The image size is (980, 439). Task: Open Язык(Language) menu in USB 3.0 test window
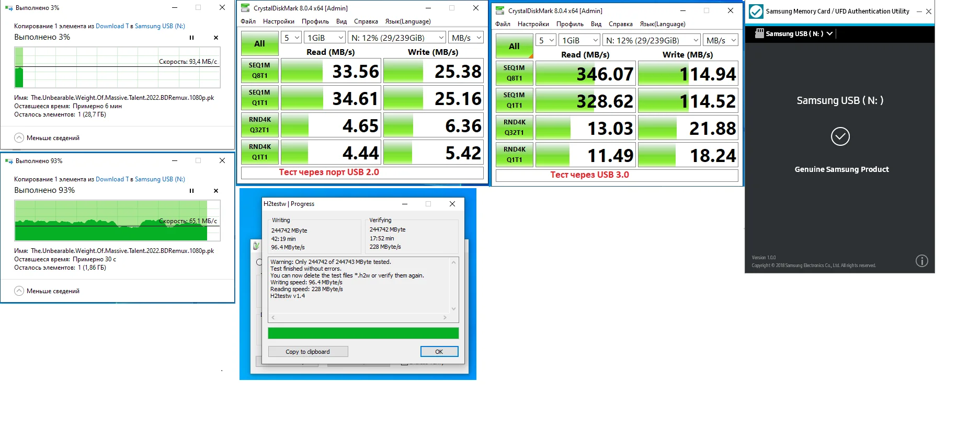pyautogui.click(x=663, y=24)
